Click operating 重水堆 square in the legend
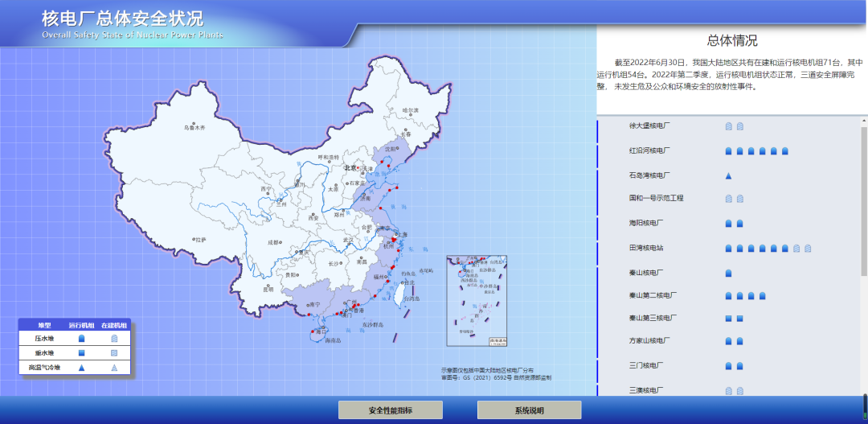 (81, 353)
